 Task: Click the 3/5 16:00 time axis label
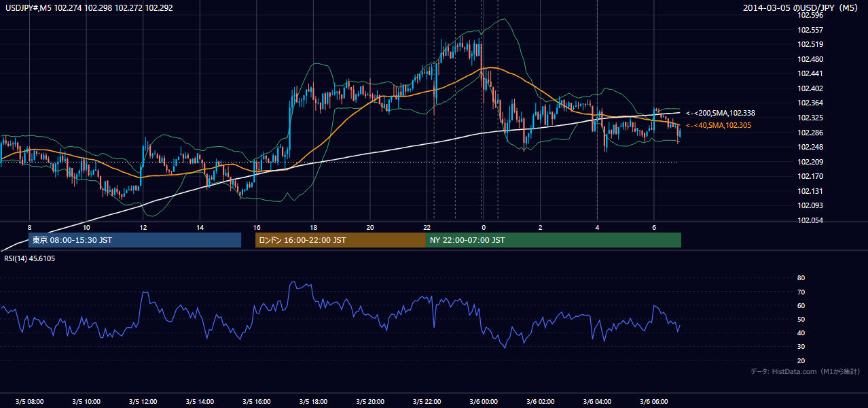point(257,402)
